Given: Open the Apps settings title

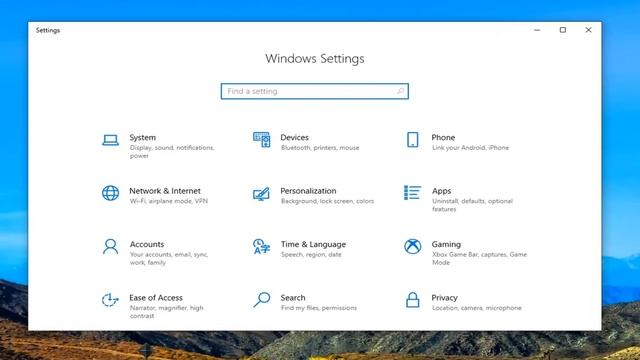Looking at the screenshot, I should 441,191.
